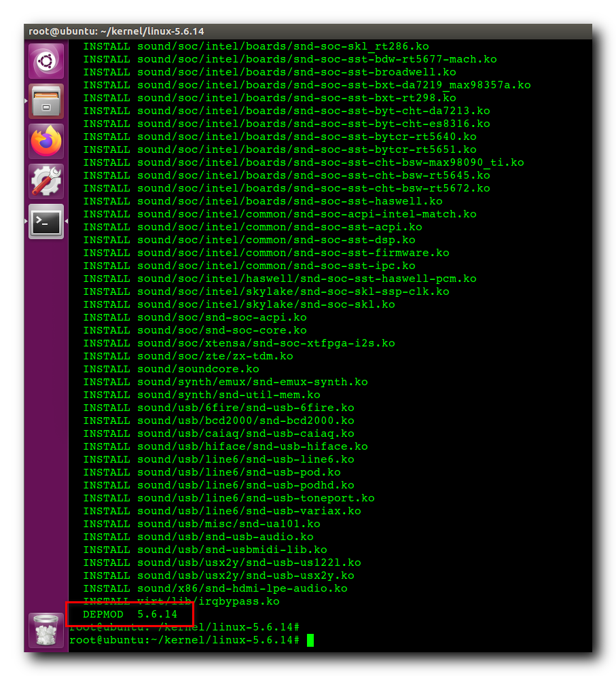
Task: Click the window title root@ubuntu: ~/kernel/linux-5.6.14
Action: [x=116, y=31]
